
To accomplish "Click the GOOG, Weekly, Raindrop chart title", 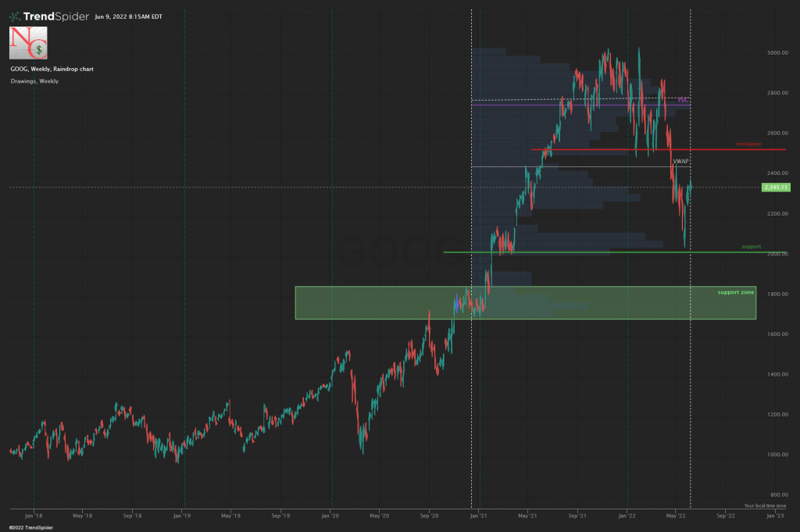I will [x=52, y=69].
